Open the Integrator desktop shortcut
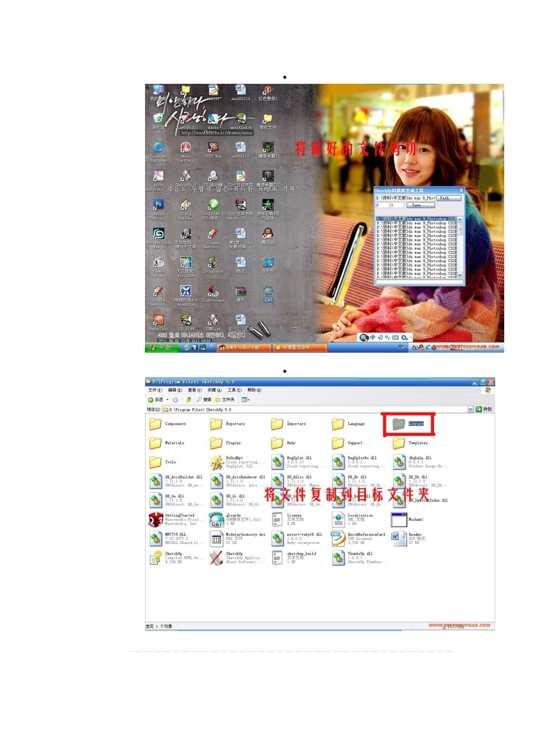The width and height of the screenshot is (534, 756). click(x=213, y=265)
